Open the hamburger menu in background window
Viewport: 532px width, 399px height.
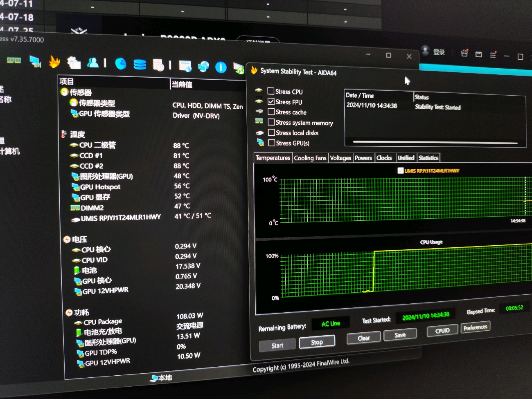pos(493,55)
